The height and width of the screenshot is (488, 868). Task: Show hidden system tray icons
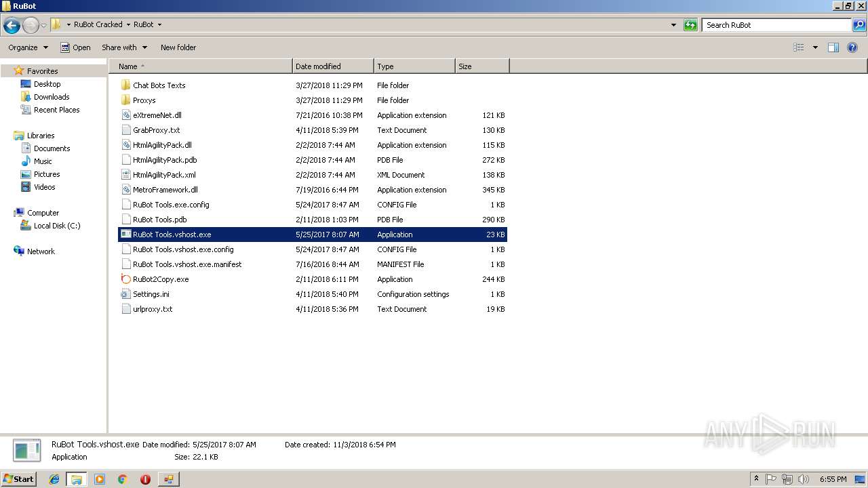(757, 479)
